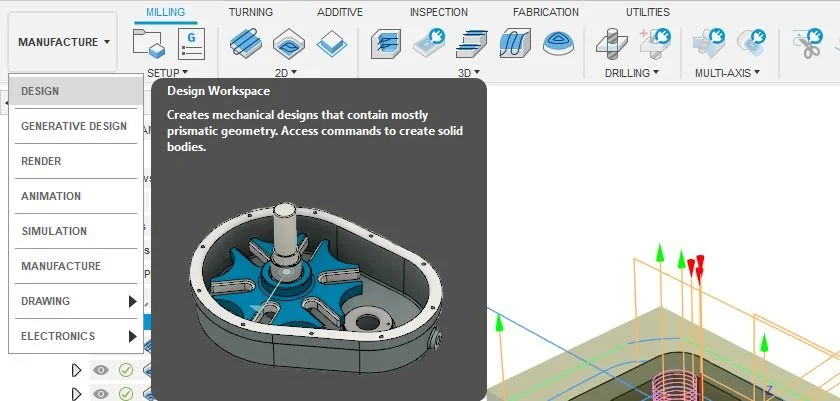The width and height of the screenshot is (840, 401).
Task: Select the 3D Adaptive Clearing icon
Action: click(x=386, y=43)
